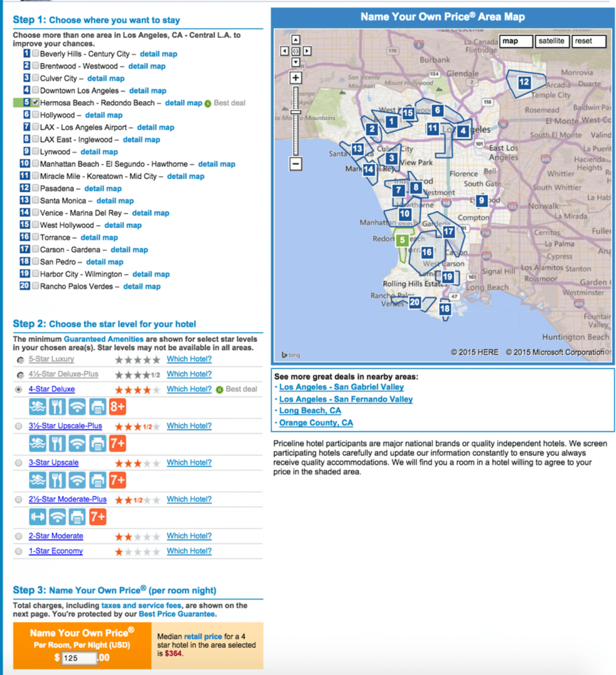Zoom in the map with plus button
The image size is (616, 675).
[x=296, y=78]
